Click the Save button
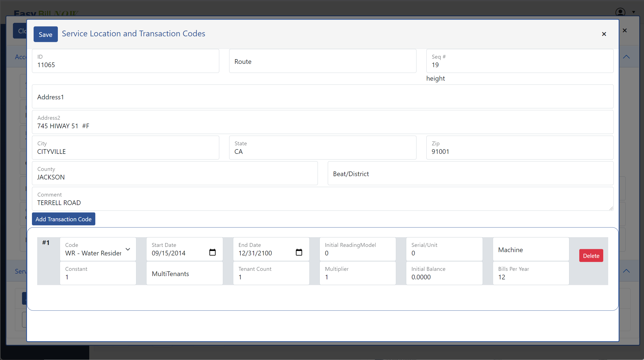 click(45, 34)
